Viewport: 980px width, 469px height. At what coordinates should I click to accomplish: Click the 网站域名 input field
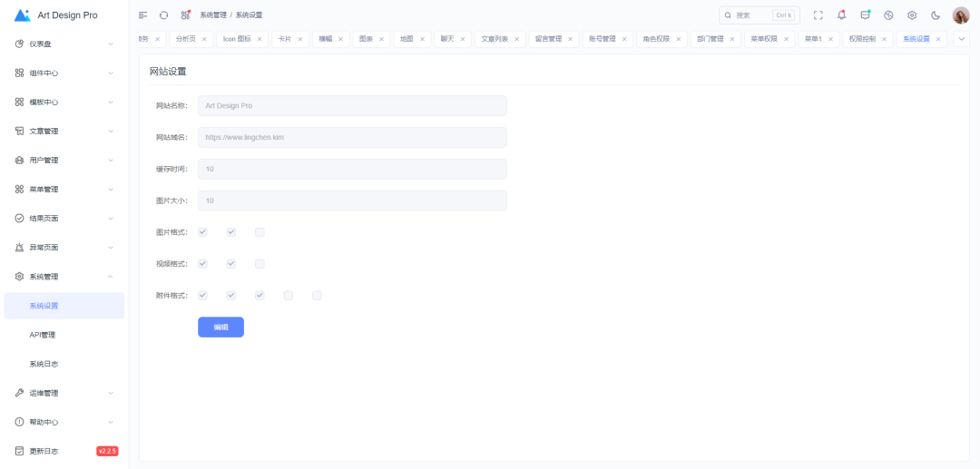click(x=352, y=137)
